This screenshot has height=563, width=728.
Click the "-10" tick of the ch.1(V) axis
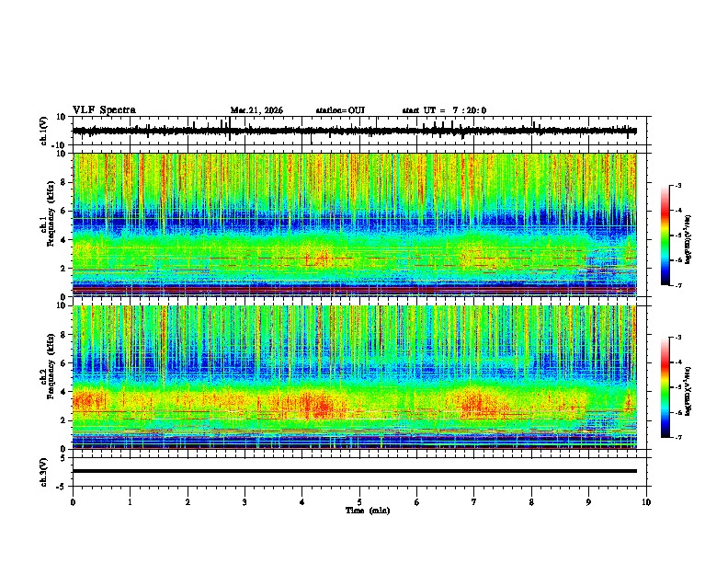tap(60, 145)
